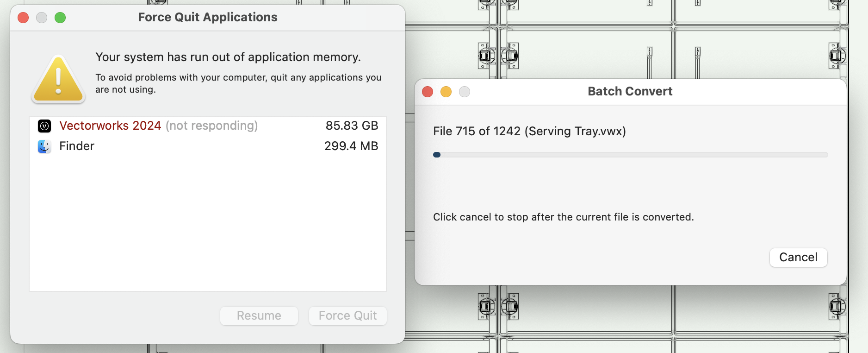Click the Resume button
868x353 pixels.
[259, 315]
